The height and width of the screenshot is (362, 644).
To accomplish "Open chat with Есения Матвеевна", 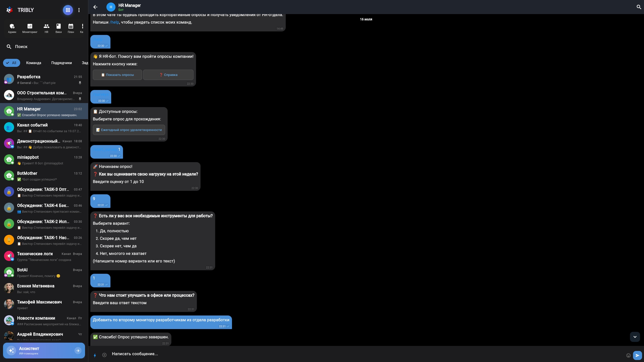I will pyautogui.click(x=44, y=289).
